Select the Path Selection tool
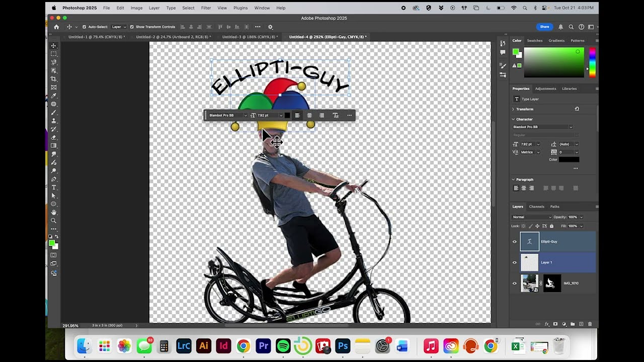 (x=53, y=196)
